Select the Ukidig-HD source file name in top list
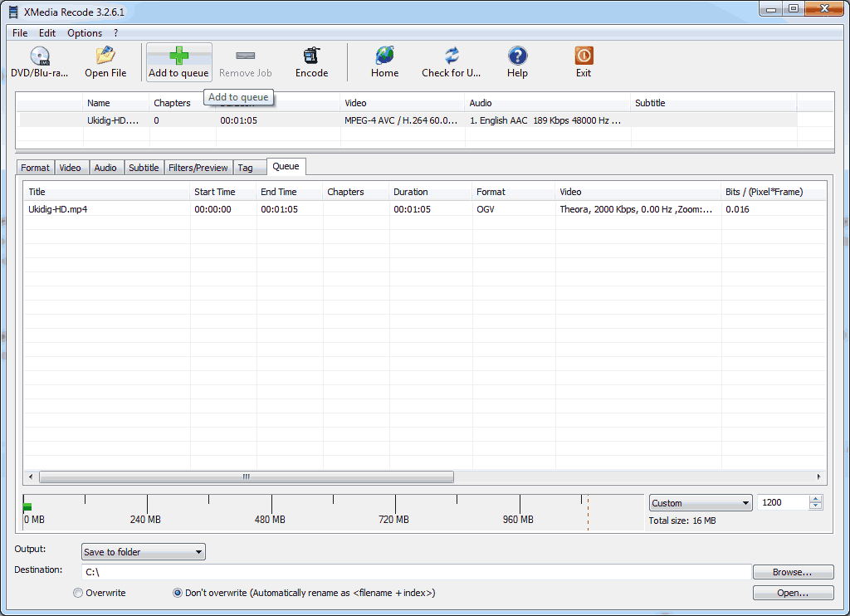Image resolution: width=850 pixels, height=616 pixels. (113, 120)
